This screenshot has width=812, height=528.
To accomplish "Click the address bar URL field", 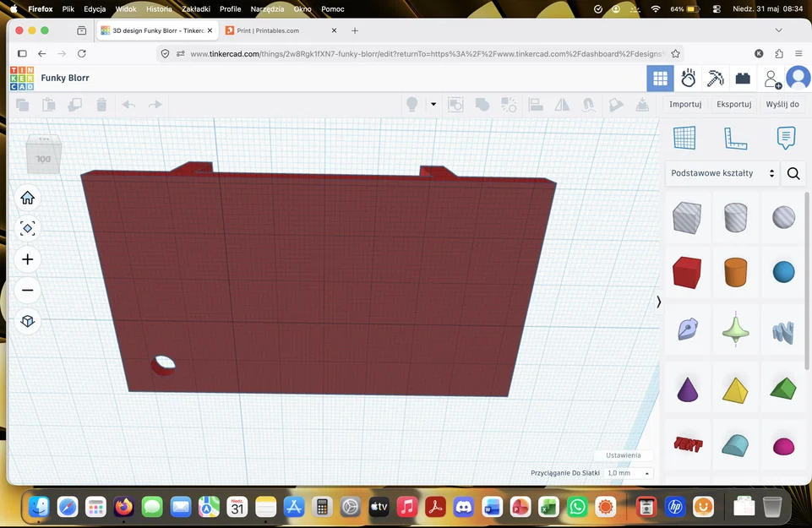I will [x=419, y=54].
